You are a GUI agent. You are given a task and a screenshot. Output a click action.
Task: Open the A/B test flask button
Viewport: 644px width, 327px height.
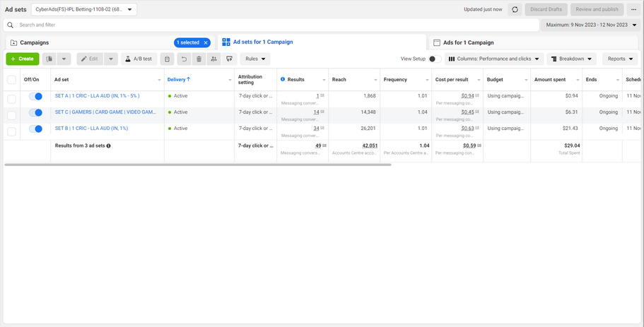[x=139, y=59]
